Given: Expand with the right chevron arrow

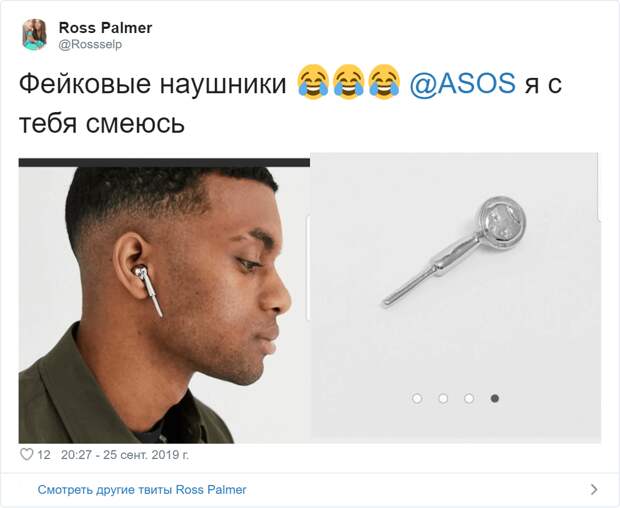Looking at the screenshot, I should pyautogui.click(x=594, y=490).
